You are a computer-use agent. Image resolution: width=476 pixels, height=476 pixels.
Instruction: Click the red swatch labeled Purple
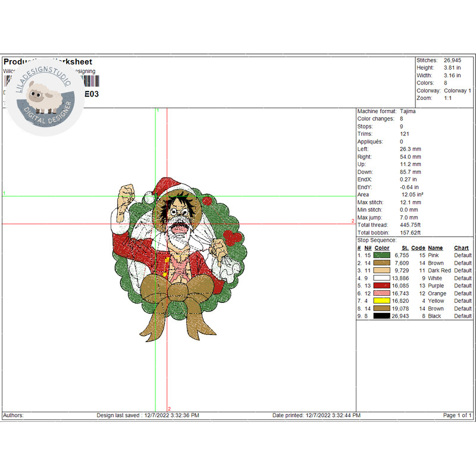pyautogui.click(x=381, y=286)
